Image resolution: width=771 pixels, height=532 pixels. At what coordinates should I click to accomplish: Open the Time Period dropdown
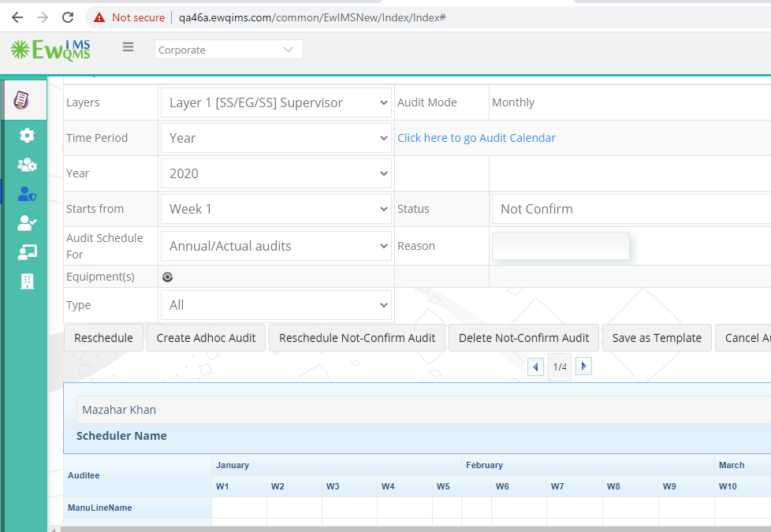tap(277, 138)
